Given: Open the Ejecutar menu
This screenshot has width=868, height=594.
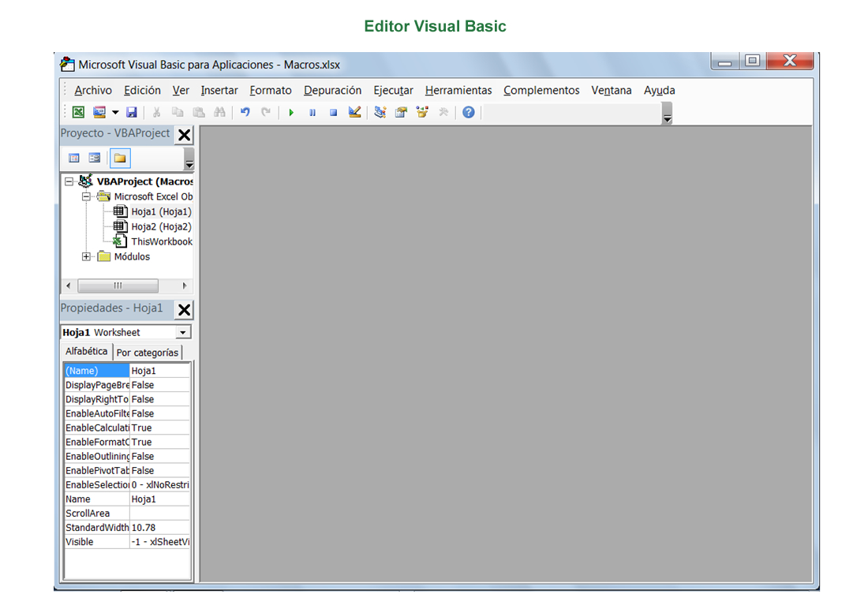Looking at the screenshot, I should tap(394, 90).
